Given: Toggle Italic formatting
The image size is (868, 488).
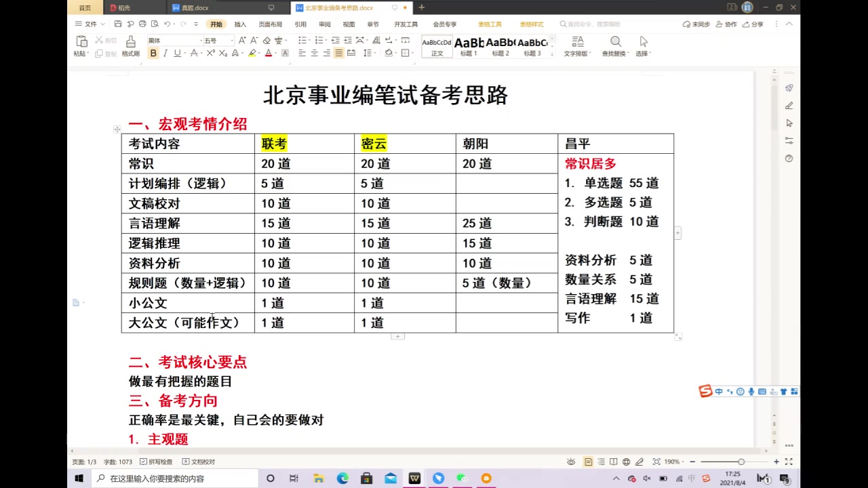Looking at the screenshot, I should pos(165,53).
